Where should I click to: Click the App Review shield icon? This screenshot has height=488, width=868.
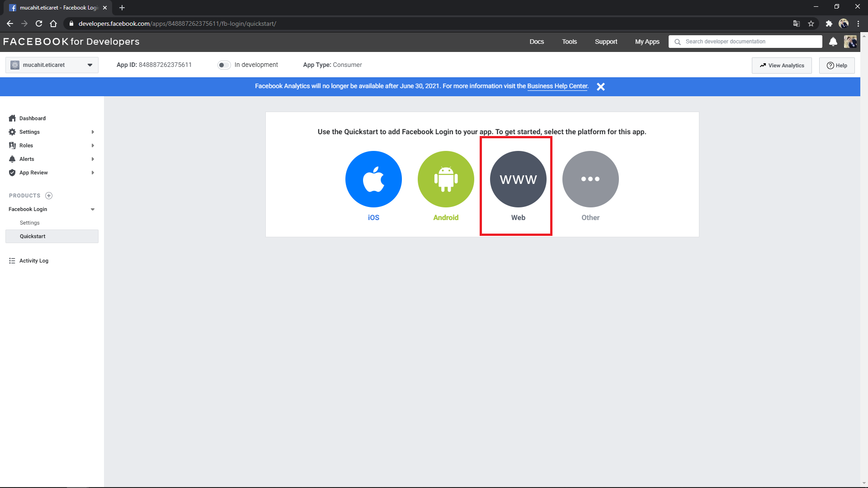12,173
